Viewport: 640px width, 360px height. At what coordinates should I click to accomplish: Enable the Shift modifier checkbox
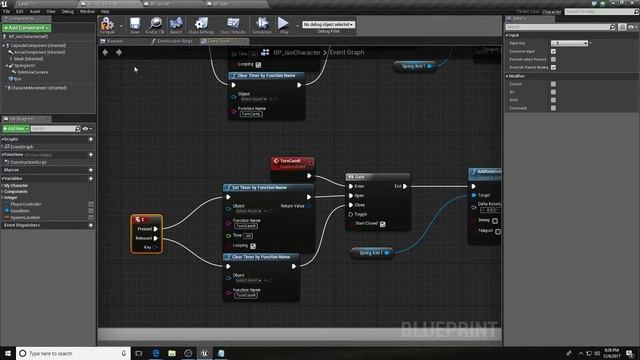(x=553, y=100)
